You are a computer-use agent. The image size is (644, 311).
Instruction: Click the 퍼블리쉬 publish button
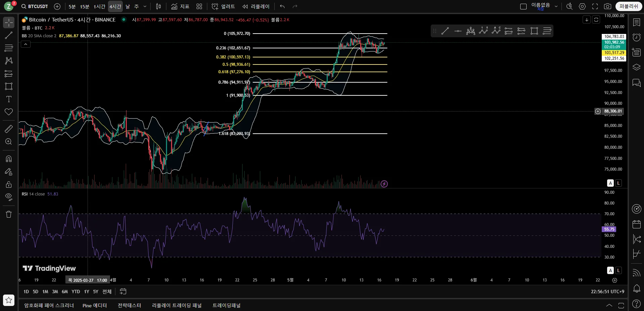point(629,6)
